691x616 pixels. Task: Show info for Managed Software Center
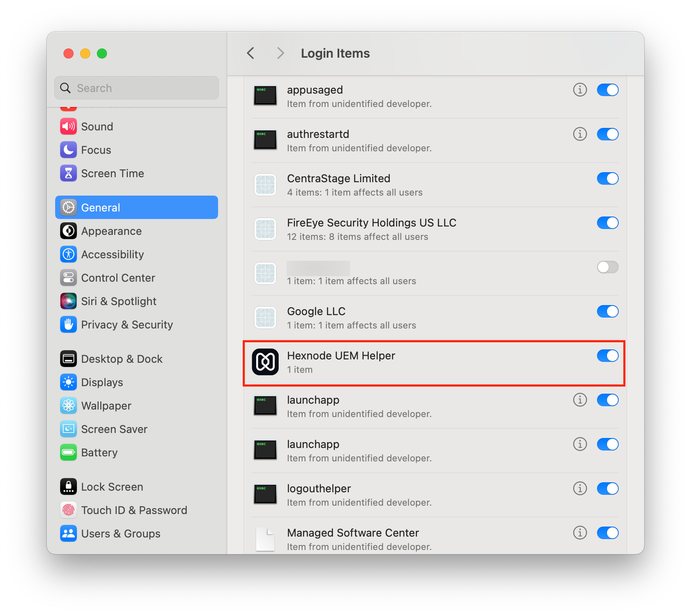click(580, 533)
